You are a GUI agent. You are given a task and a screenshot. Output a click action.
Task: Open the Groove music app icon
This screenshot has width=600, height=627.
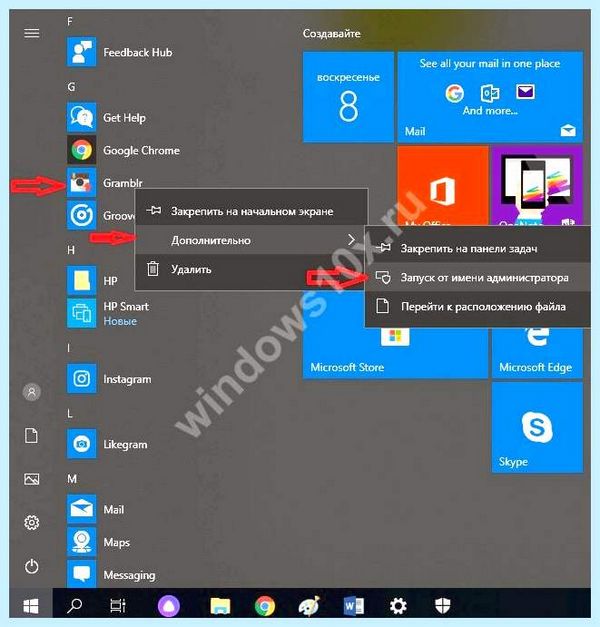81,215
